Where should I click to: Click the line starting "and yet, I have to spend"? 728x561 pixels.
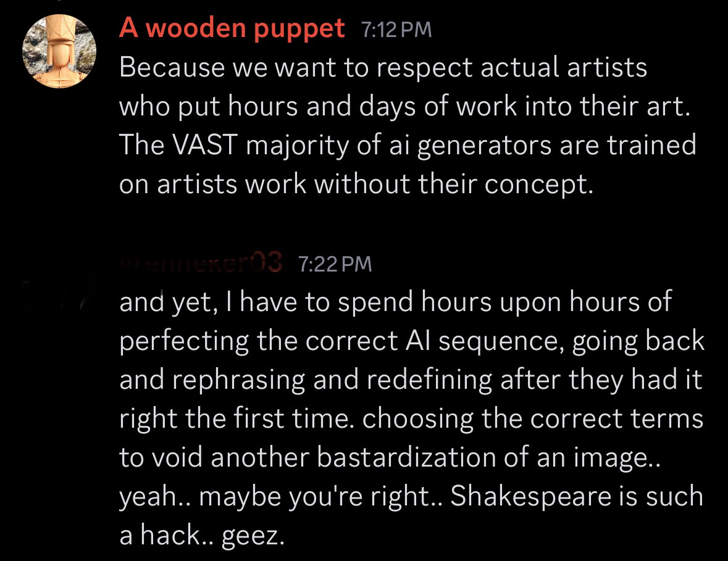click(395, 302)
